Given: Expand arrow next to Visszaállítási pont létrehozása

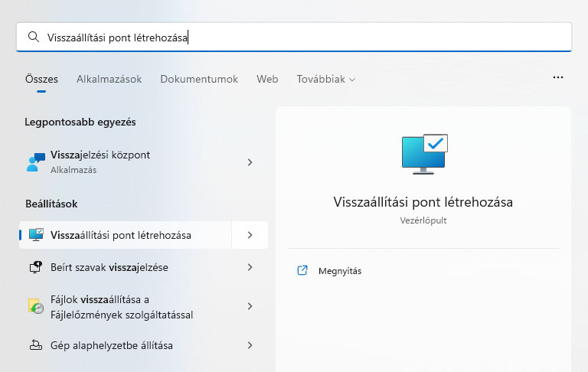Looking at the screenshot, I should click(x=250, y=235).
